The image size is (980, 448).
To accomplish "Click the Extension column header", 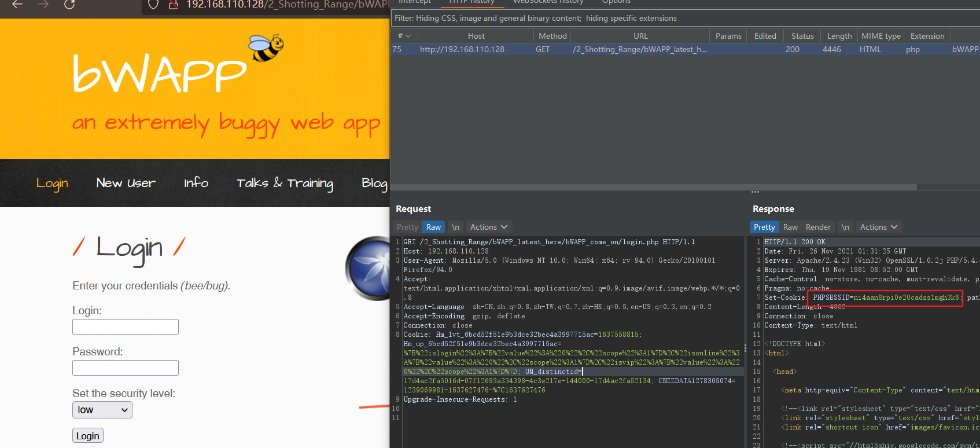I will [927, 36].
